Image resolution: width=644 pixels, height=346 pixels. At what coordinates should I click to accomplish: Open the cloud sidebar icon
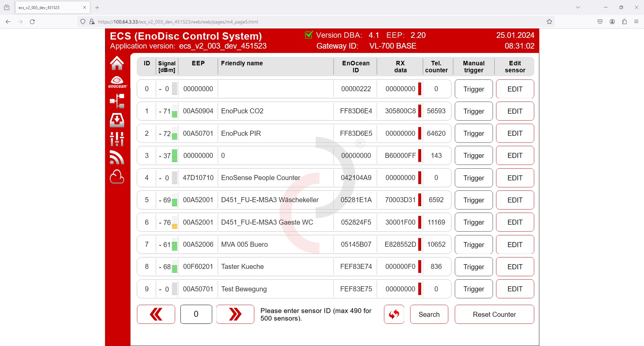117,177
